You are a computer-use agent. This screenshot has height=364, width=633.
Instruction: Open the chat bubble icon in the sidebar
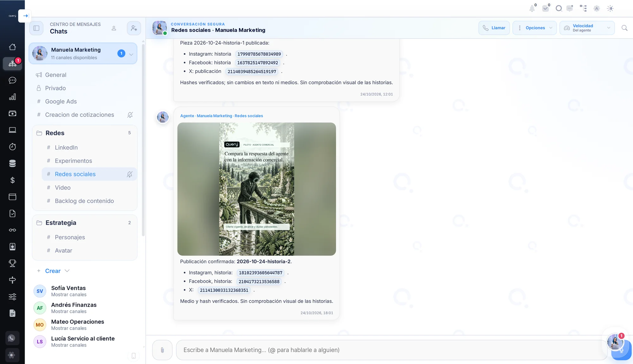(12, 80)
